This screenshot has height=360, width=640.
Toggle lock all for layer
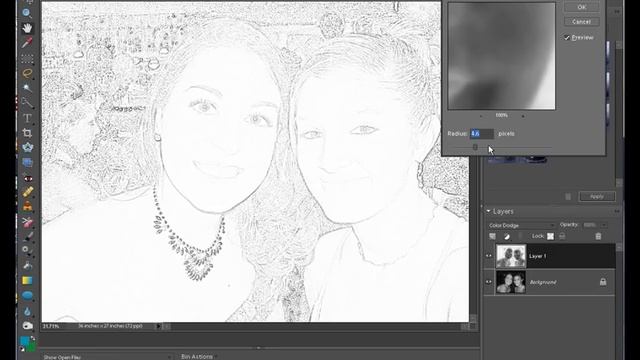tap(562, 236)
